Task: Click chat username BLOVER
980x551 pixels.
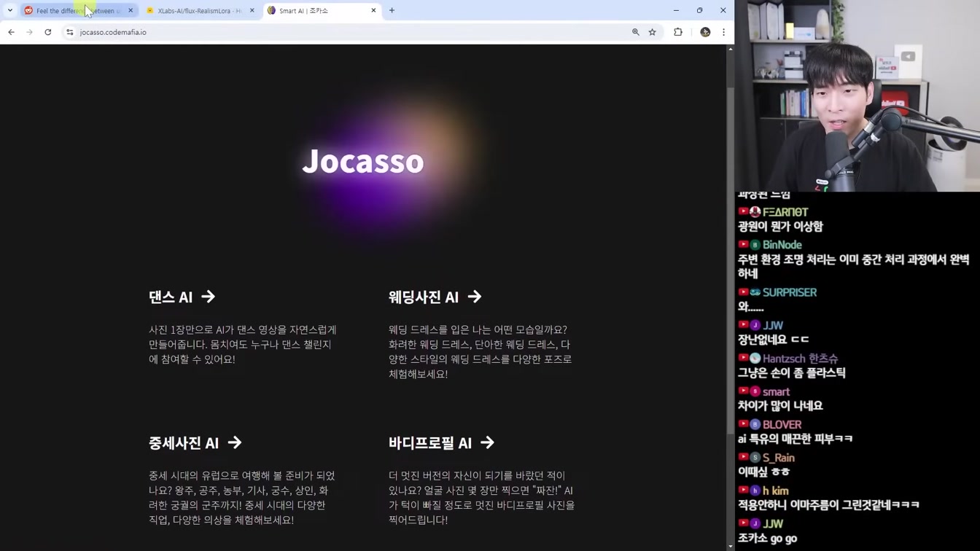Action: pyautogui.click(x=782, y=425)
